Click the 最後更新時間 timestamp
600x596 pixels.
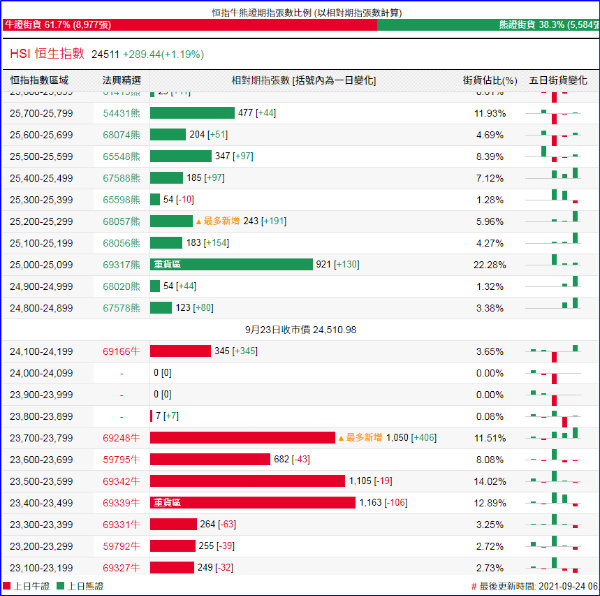point(534,586)
